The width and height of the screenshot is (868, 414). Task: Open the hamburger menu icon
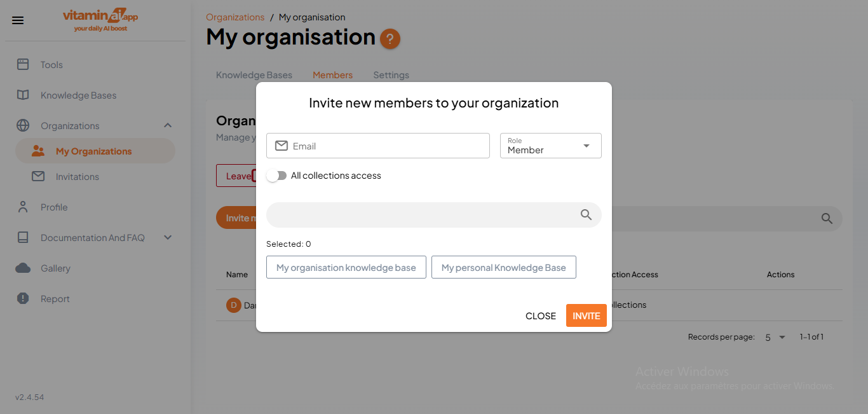tap(17, 20)
